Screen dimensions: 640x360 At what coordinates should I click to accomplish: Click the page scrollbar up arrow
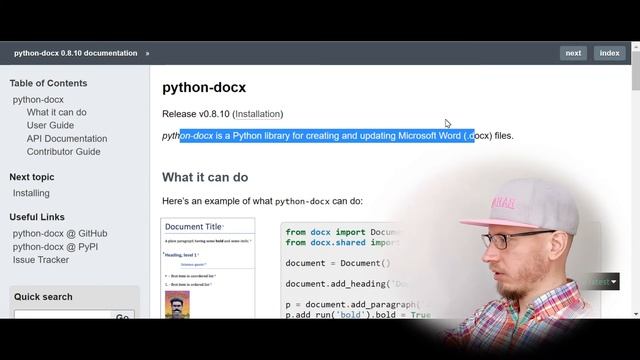pyautogui.click(x=636, y=47)
